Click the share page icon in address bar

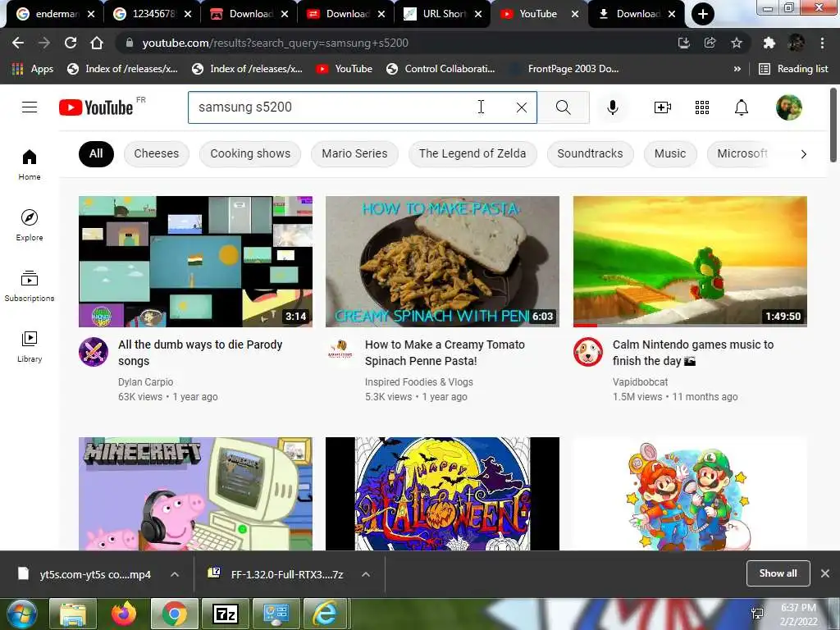point(710,43)
